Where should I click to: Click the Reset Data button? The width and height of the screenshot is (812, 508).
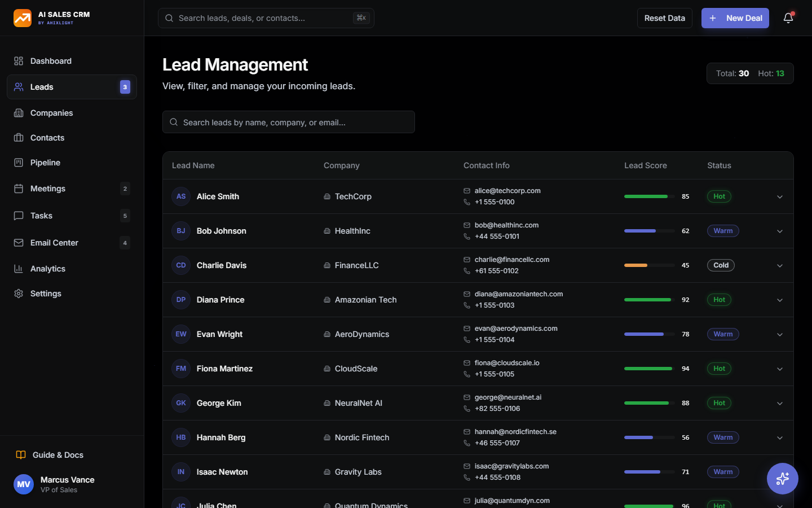click(x=665, y=18)
